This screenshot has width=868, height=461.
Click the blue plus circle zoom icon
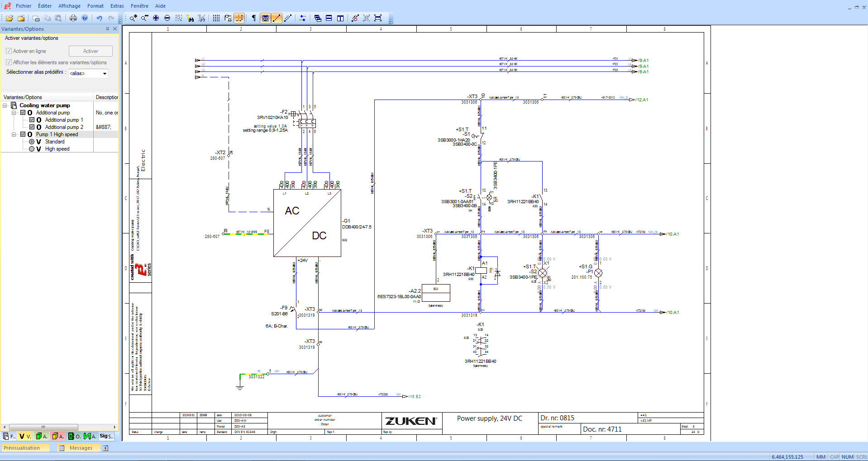(156, 18)
